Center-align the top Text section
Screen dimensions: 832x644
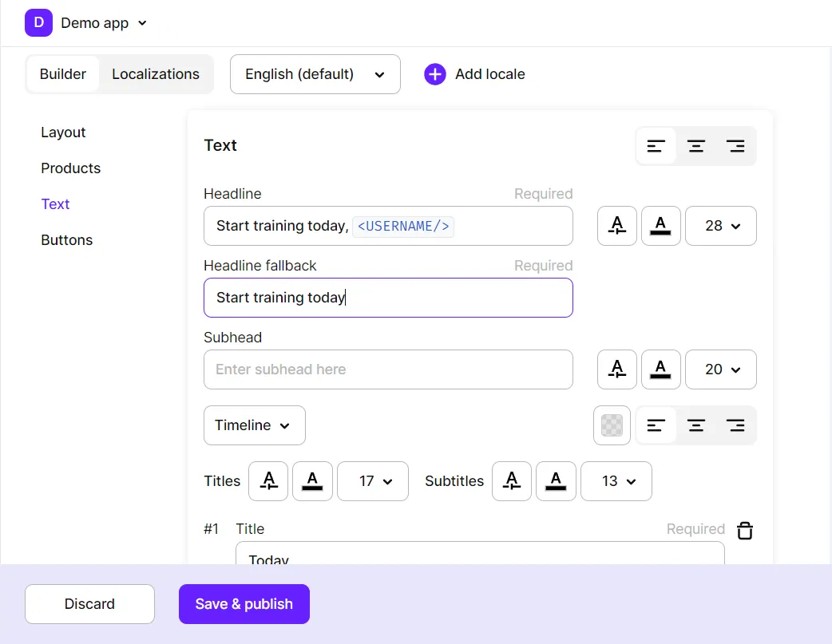[x=696, y=146]
